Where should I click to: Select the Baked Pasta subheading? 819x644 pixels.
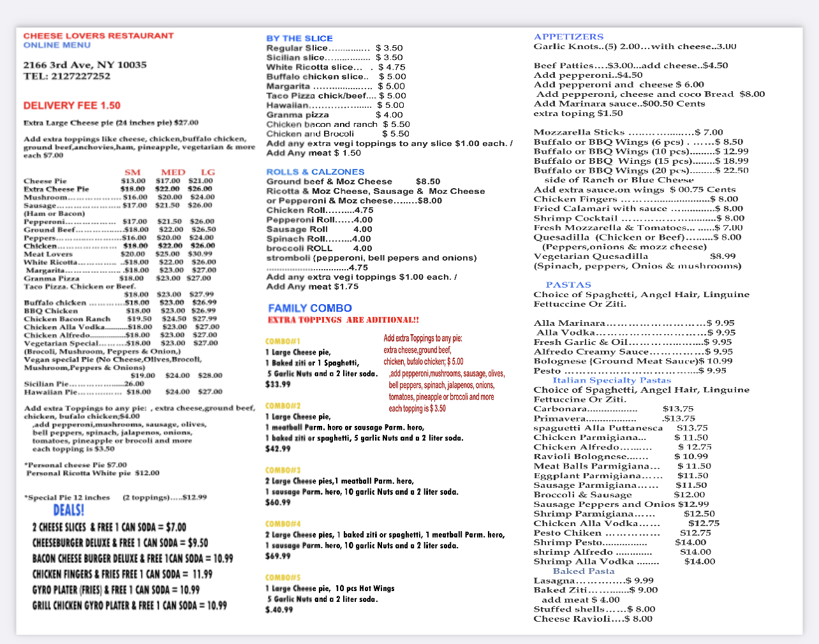(x=583, y=571)
